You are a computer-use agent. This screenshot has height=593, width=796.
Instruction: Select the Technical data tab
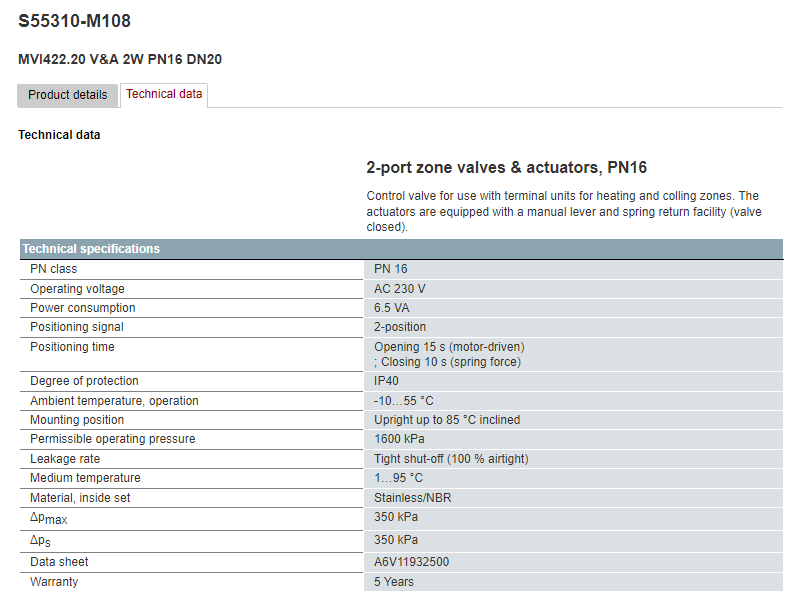[164, 94]
